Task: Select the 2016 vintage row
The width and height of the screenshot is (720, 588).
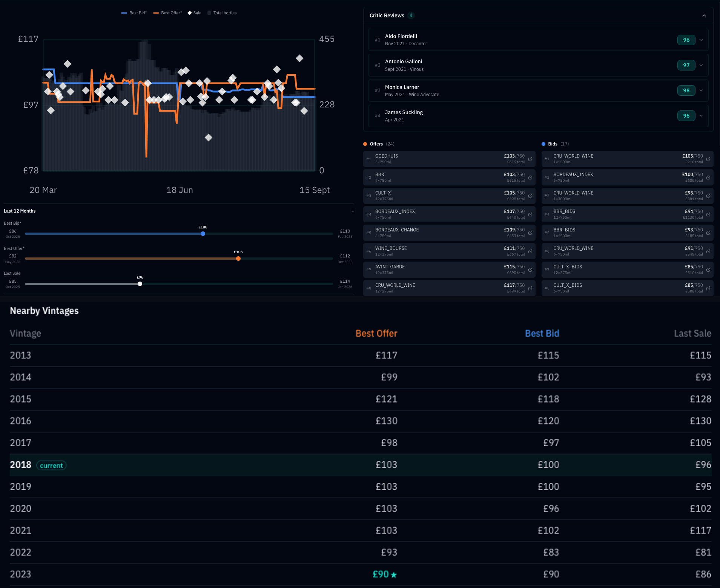Action: pos(361,421)
